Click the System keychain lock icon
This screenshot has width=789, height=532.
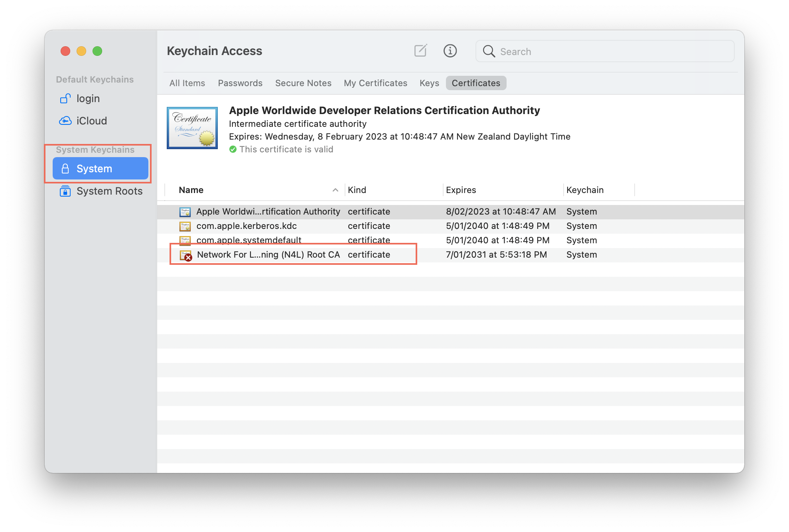65,169
